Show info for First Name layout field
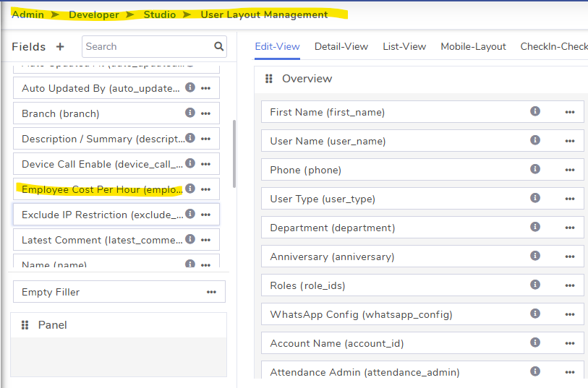The height and width of the screenshot is (388, 588). click(535, 111)
